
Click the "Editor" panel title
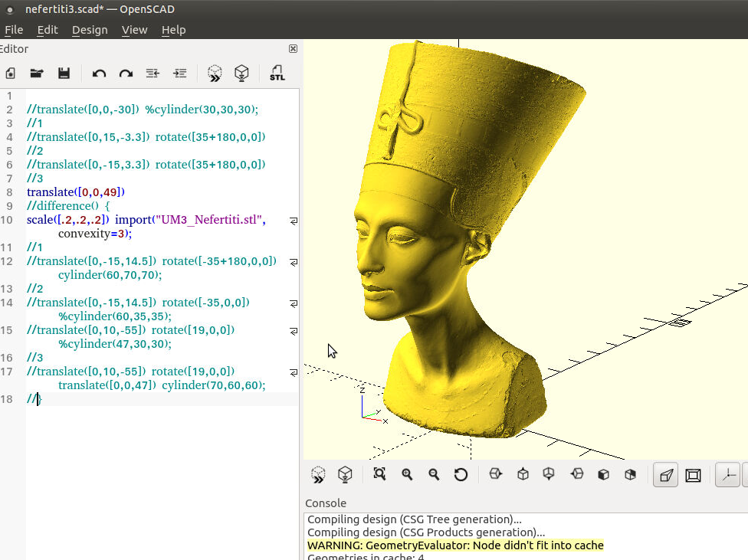click(15, 49)
